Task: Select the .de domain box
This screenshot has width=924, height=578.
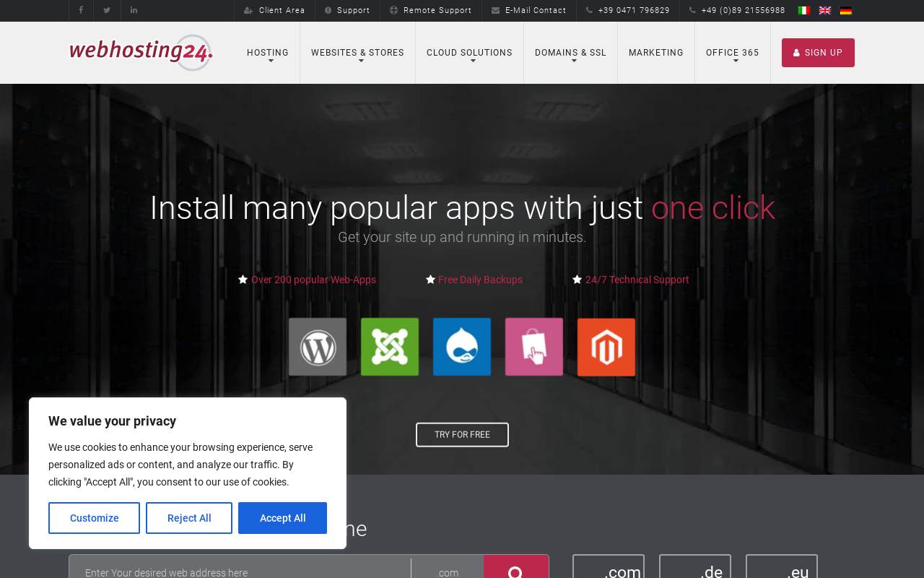Action: tap(695, 567)
